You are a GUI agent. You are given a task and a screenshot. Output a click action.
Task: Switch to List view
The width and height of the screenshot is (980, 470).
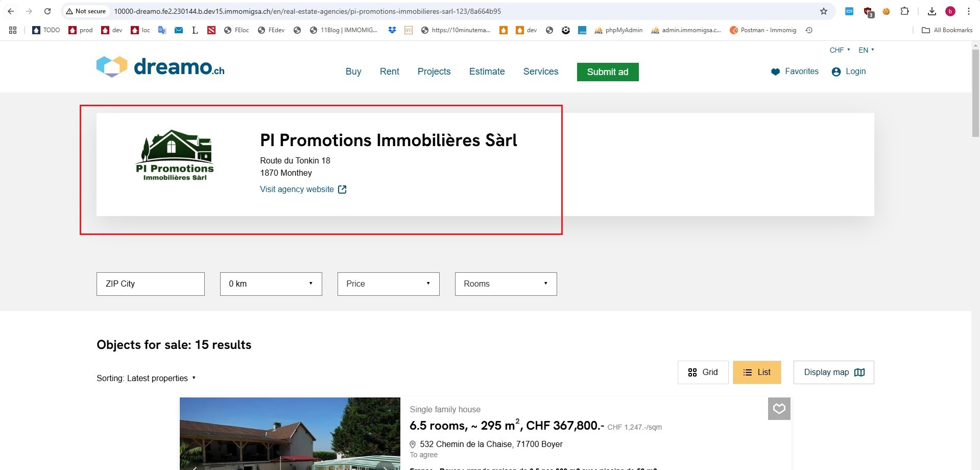pyautogui.click(x=757, y=372)
